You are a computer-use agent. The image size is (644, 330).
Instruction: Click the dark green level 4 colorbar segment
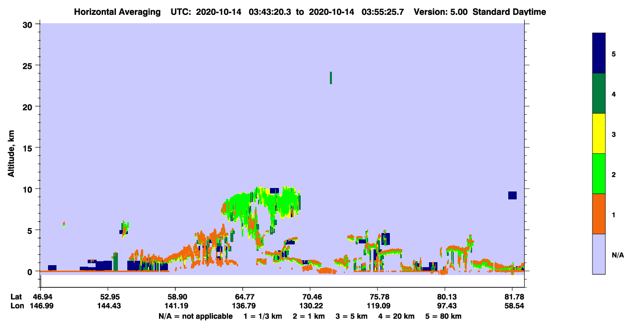click(599, 94)
